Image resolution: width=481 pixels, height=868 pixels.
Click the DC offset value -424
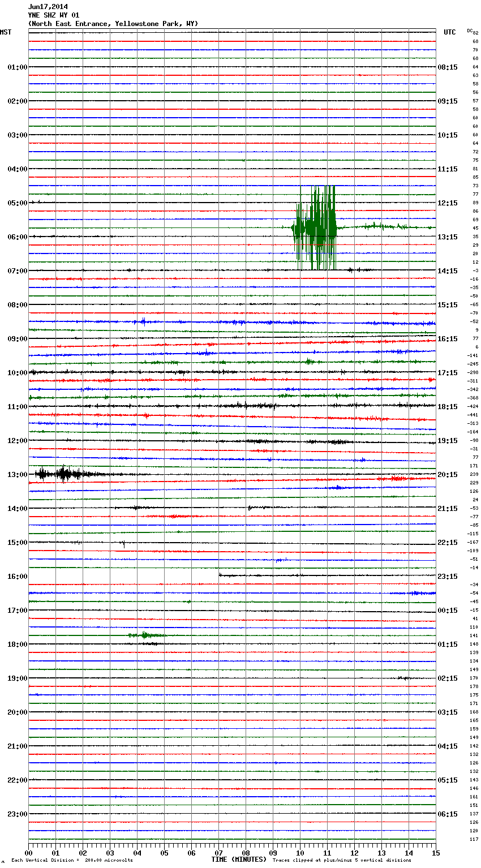click(x=473, y=407)
